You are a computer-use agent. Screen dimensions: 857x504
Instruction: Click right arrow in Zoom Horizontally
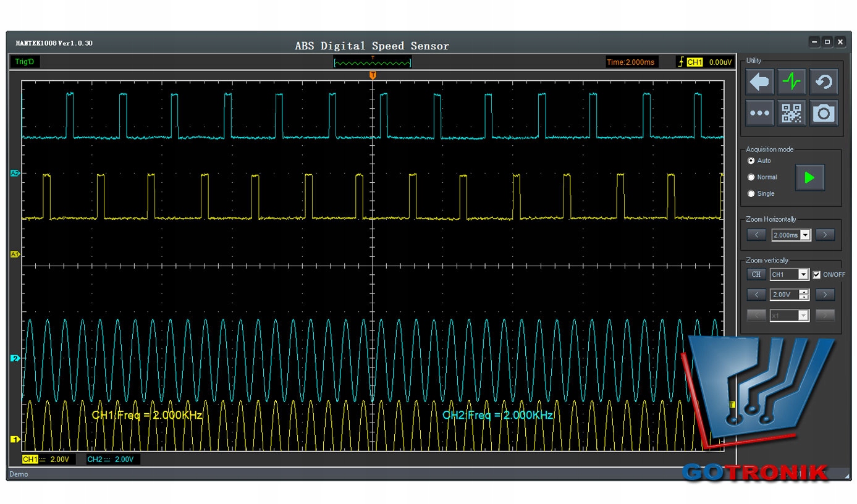coord(825,235)
